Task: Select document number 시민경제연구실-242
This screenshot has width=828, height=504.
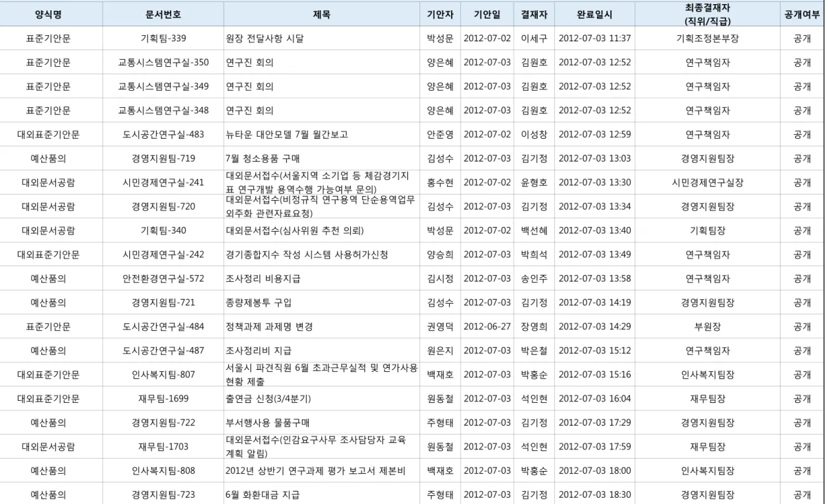Action: pyautogui.click(x=163, y=255)
